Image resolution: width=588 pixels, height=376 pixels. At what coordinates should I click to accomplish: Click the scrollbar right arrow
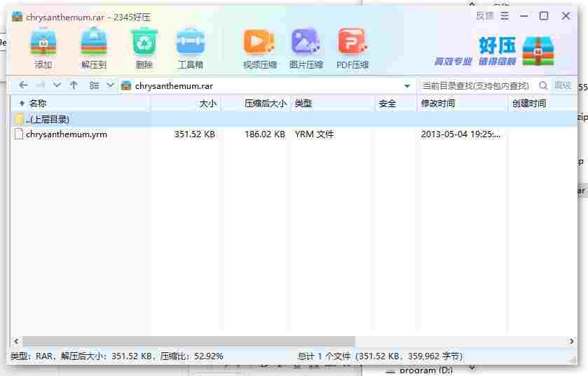(x=571, y=341)
